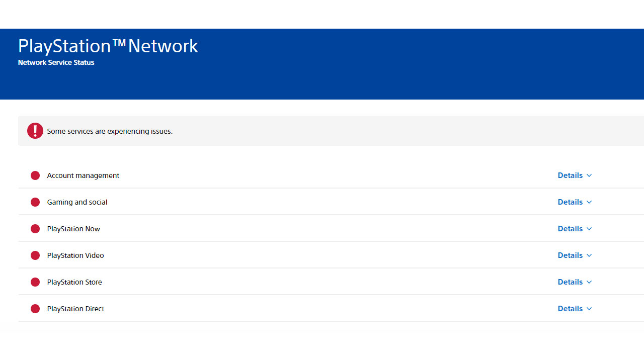The height and width of the screenshot is (362, 644).
Task: Select the PlayStation Direct red status dot
Action: click(35, 309)
